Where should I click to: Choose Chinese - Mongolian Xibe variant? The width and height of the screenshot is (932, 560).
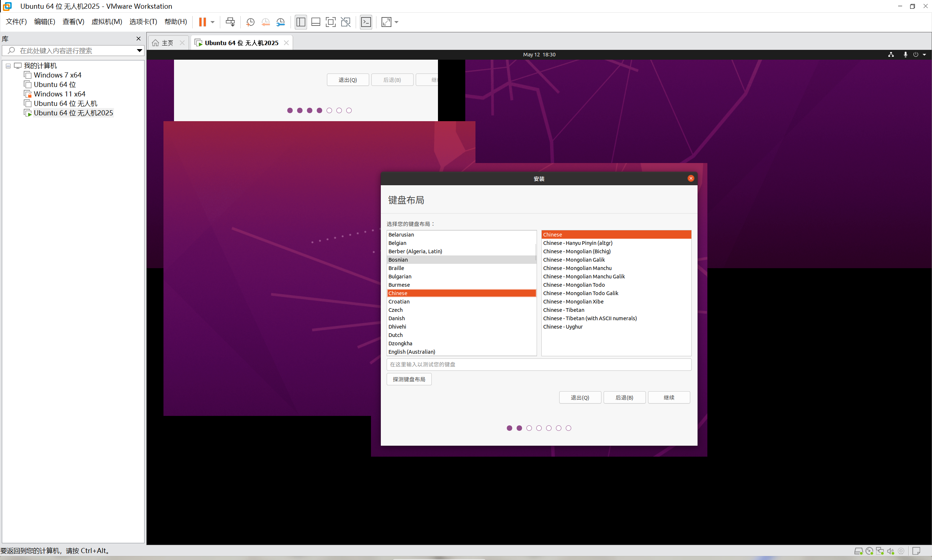coord(616,302)
